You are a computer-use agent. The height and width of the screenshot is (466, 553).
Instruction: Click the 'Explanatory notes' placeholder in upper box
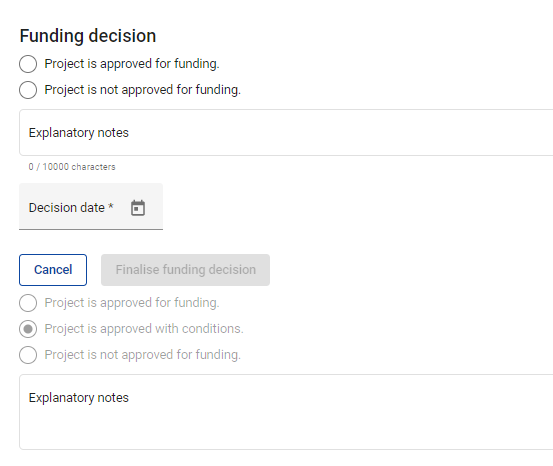click(79, 133)
